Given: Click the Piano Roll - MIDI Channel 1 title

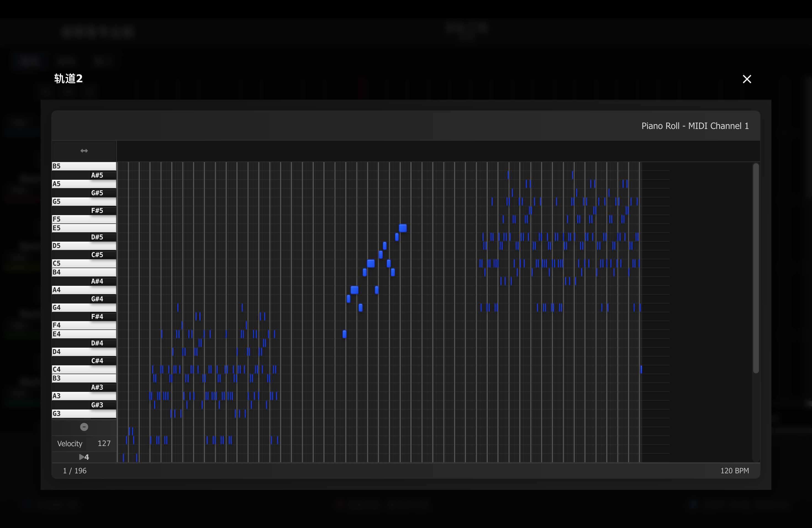Looking at the screenshot, I should (695, 126).
